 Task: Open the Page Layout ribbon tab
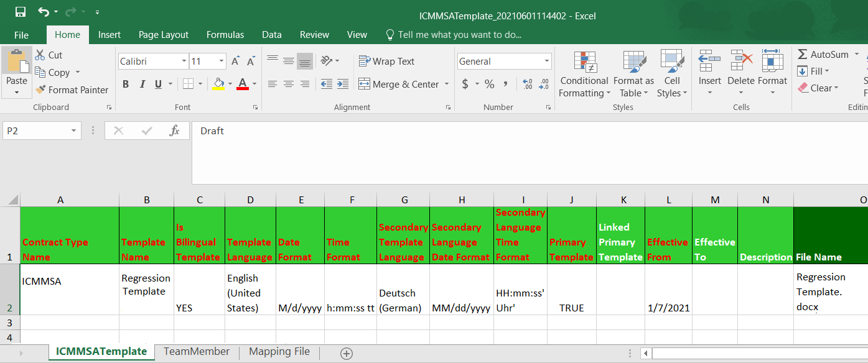[x=164, y=35]
